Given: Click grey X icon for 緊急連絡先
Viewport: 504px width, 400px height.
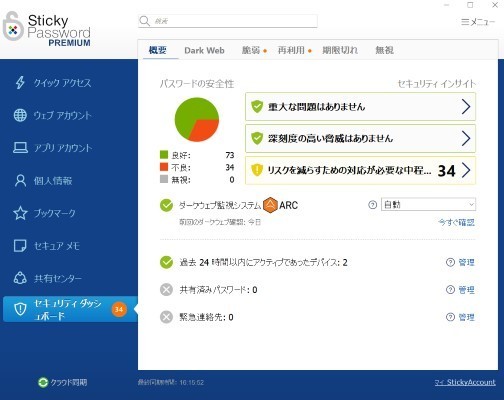Looking at the screenshot, I should click(166, 317).
